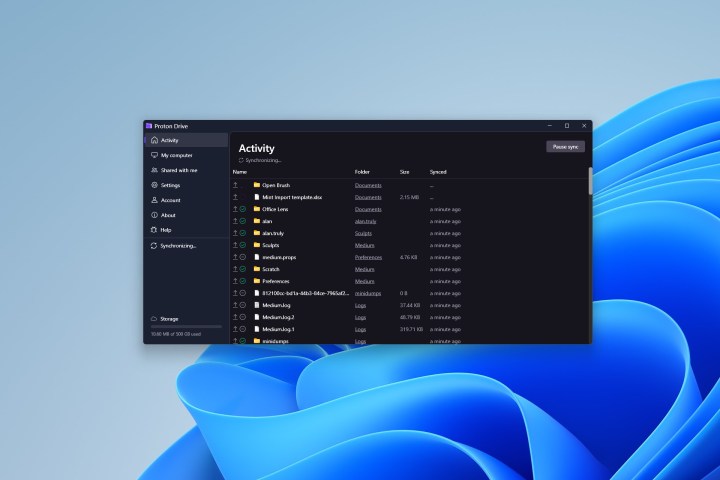Viewport: 720px width, 480px height.
Task: Open Documents folder link for Open Brush
Action: (x=368, y=185)
